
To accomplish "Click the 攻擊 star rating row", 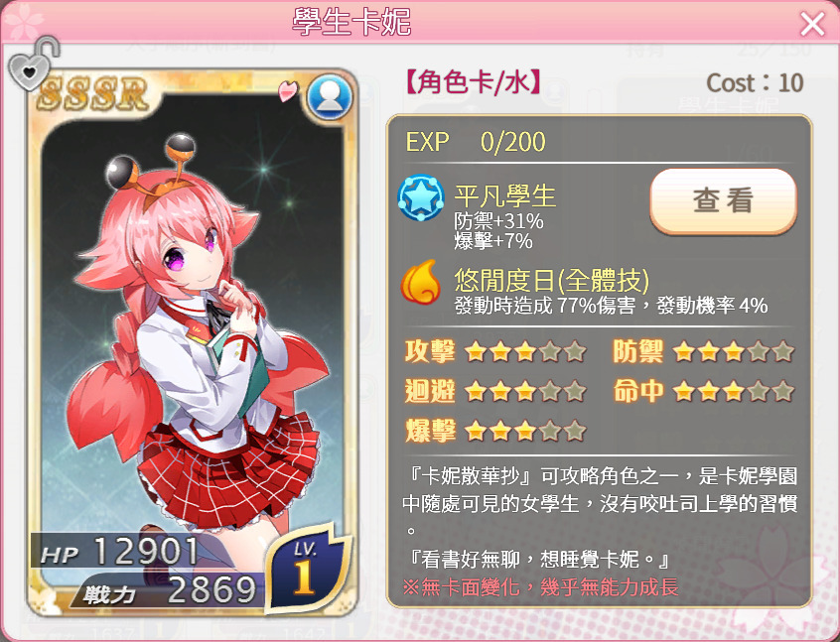I will point(495,352).
